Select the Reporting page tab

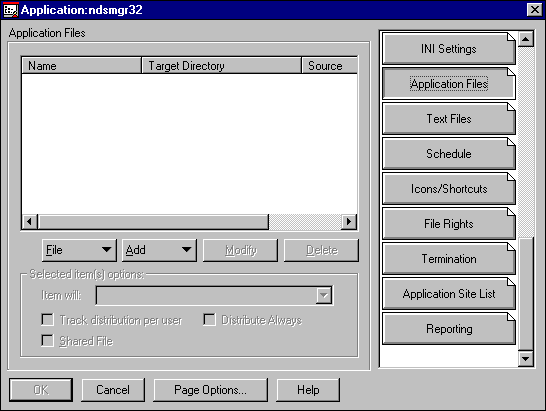[x=448, y=329]
